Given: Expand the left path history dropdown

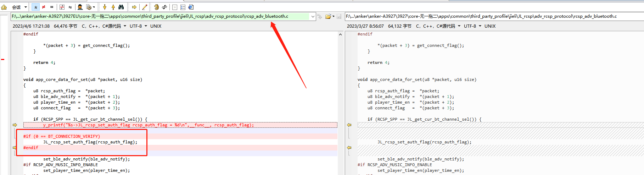Looking at the screenshot, I should point(313,16).
